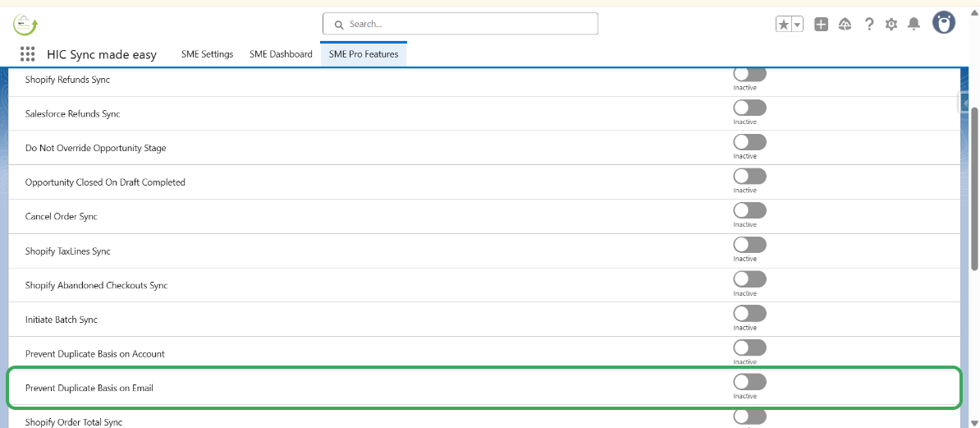Click the organization logo icon
Screen dimensions: 980x428
click(25, 25)
